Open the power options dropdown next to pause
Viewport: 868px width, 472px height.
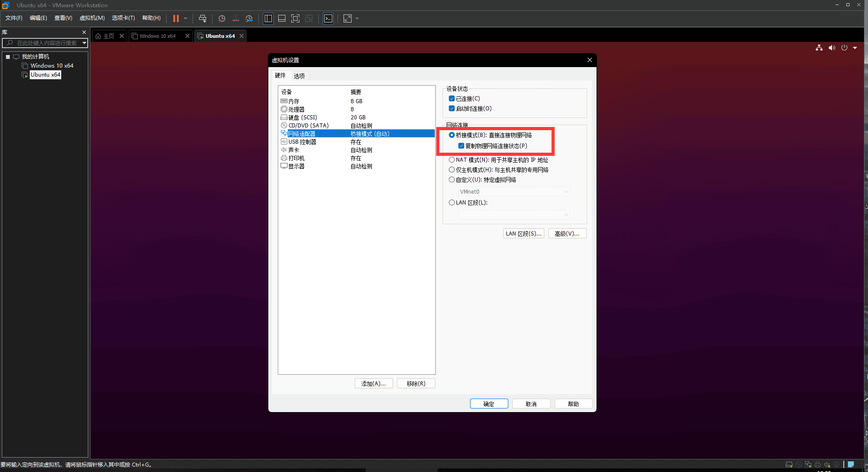click(x=185, y=18)
